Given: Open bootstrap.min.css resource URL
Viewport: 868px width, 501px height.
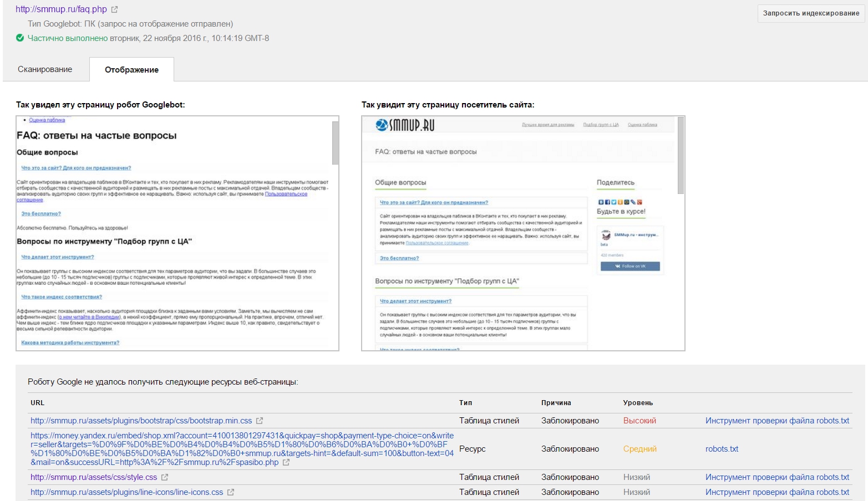Looking at the screenshot, I should pos(141,421).
